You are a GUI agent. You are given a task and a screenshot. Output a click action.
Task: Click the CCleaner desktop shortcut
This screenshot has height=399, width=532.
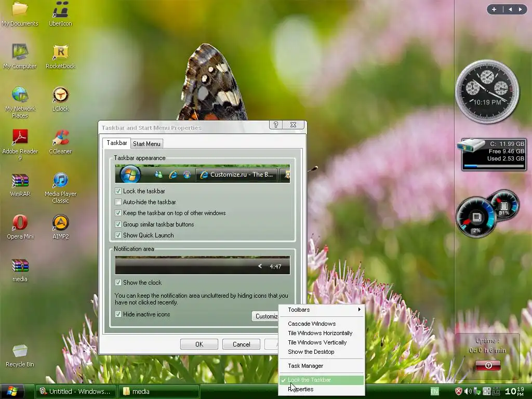60,141
